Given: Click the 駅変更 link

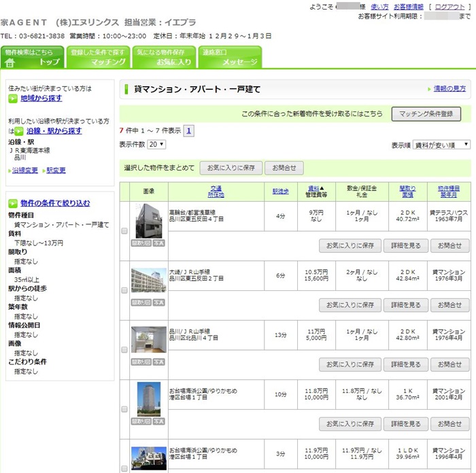Looking at the screenshot, I should point(56,170).
